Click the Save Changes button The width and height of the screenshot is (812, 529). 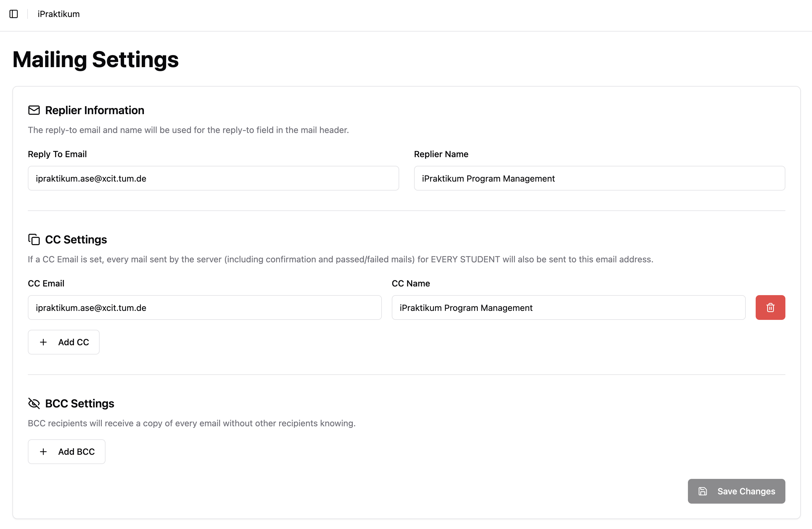click(736, 491)
